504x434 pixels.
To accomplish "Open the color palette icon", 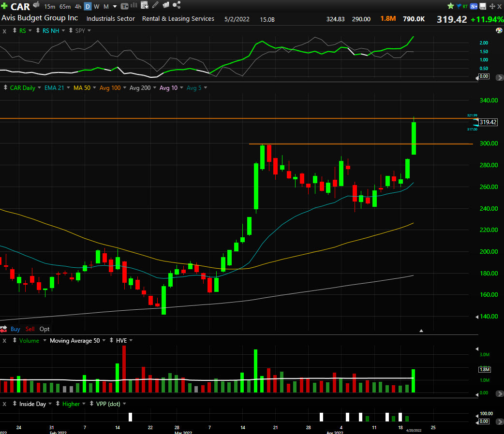I will (499, 30).
